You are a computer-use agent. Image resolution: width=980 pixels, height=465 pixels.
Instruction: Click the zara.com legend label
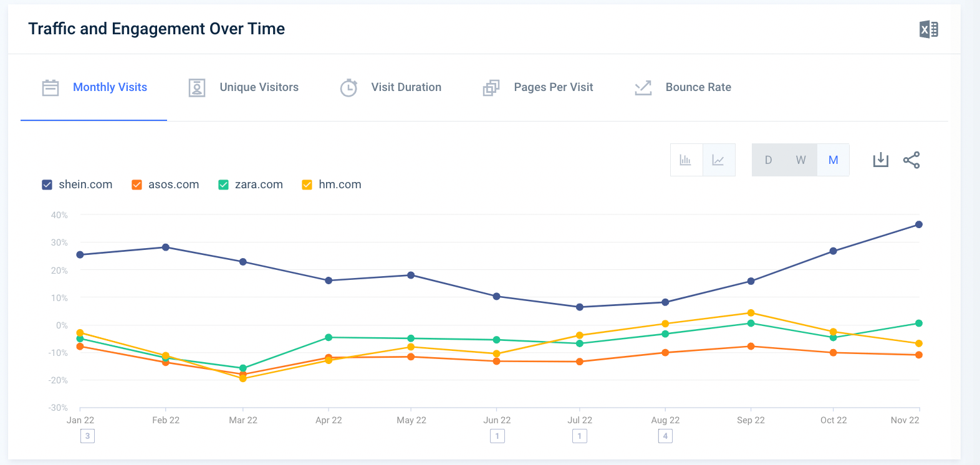point(259,185)
